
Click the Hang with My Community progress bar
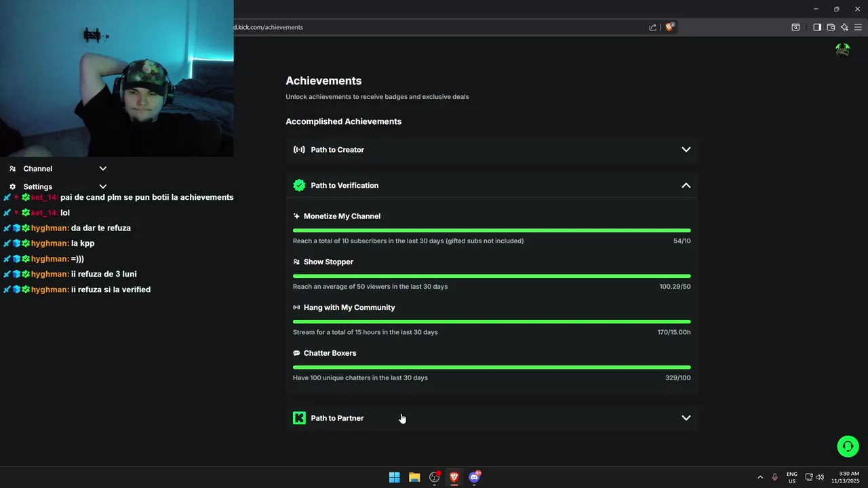click(x=492, y=321)
